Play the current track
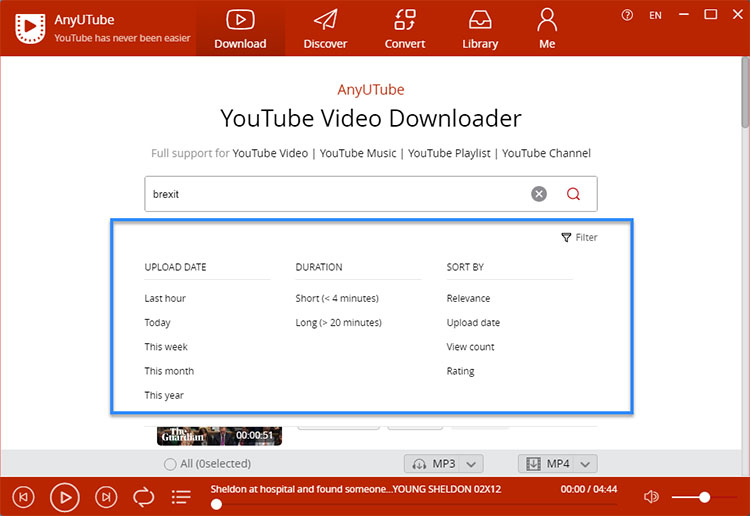The width and height of the screenshot is (750, 516). [65, 497]
